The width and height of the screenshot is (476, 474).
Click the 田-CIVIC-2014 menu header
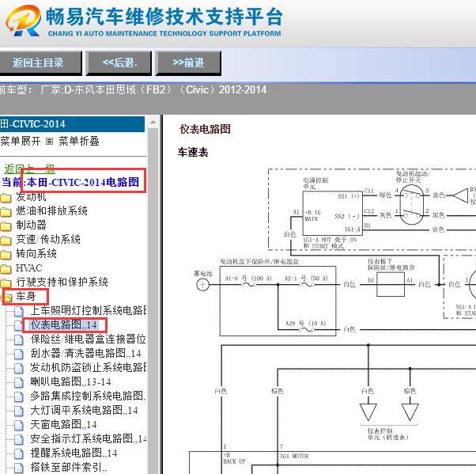coord(72,124)
